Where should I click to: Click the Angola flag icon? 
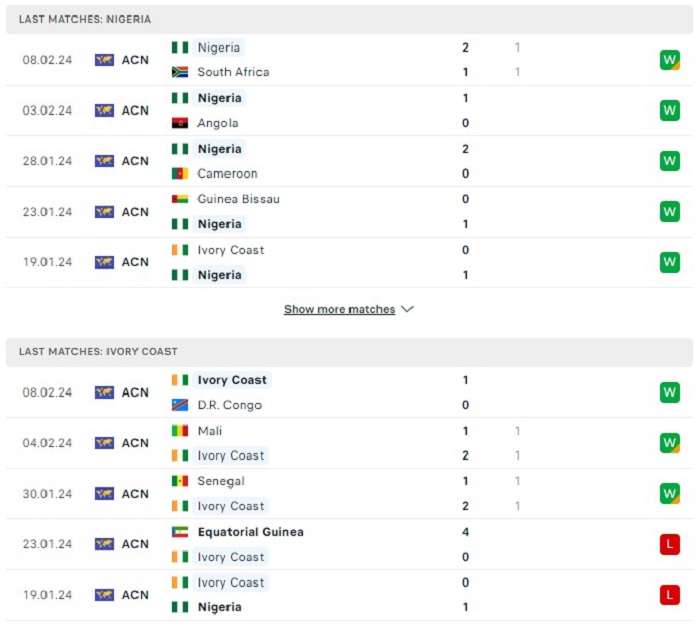(x=180, y=123)
